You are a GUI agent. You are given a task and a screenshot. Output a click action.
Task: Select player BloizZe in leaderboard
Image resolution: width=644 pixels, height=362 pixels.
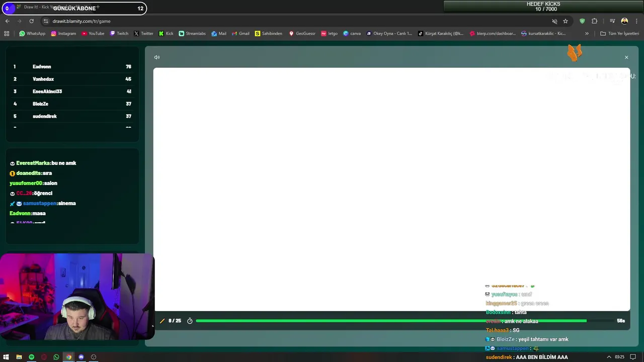point(72,104)
